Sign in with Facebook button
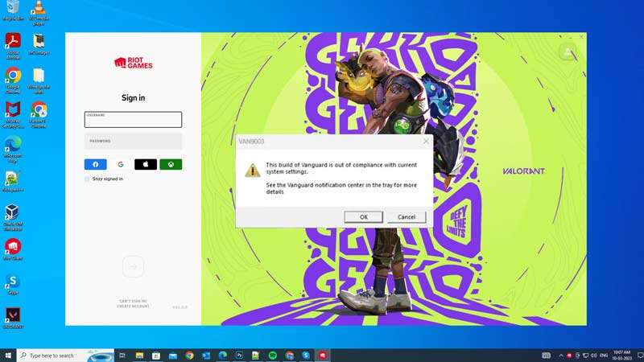644x362 pixels. tap(95, 164)
